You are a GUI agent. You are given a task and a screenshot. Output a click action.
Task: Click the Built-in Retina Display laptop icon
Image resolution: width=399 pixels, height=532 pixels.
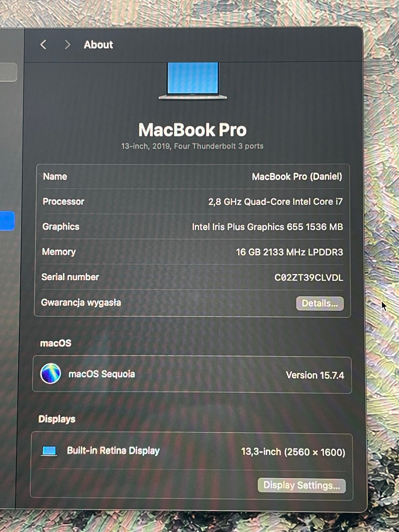click(49, 451)
